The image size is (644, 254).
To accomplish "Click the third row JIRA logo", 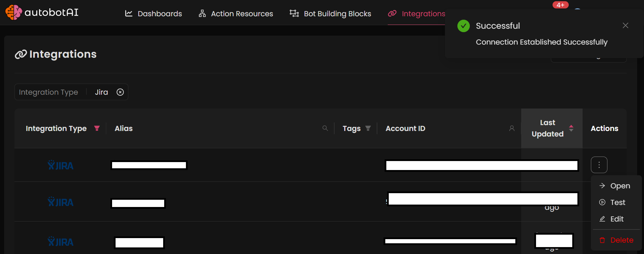I will 60,242.
